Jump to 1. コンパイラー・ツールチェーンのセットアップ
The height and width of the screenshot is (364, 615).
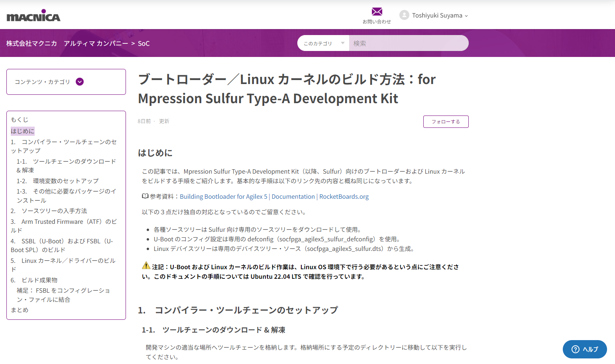(64, 146)
